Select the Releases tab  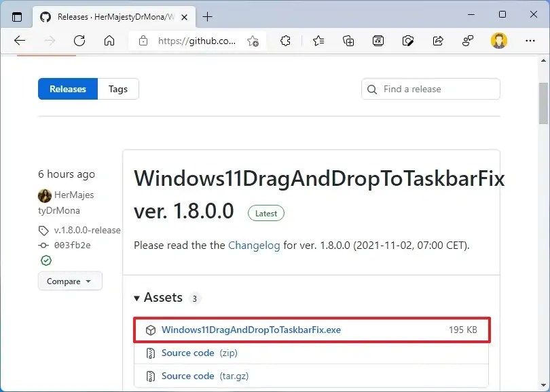coord(67,89)
